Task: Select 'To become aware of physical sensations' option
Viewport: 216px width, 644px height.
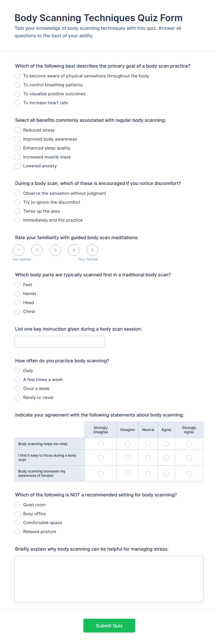Action: point(17,76)
